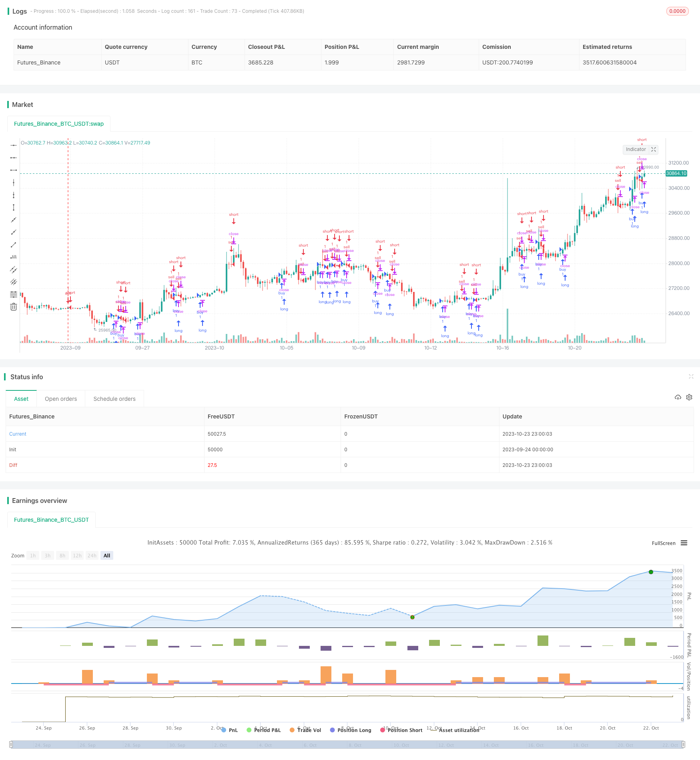Click the Current link in status table
The height and width of the screenshot is (760, 700).
tap(18, 434)
